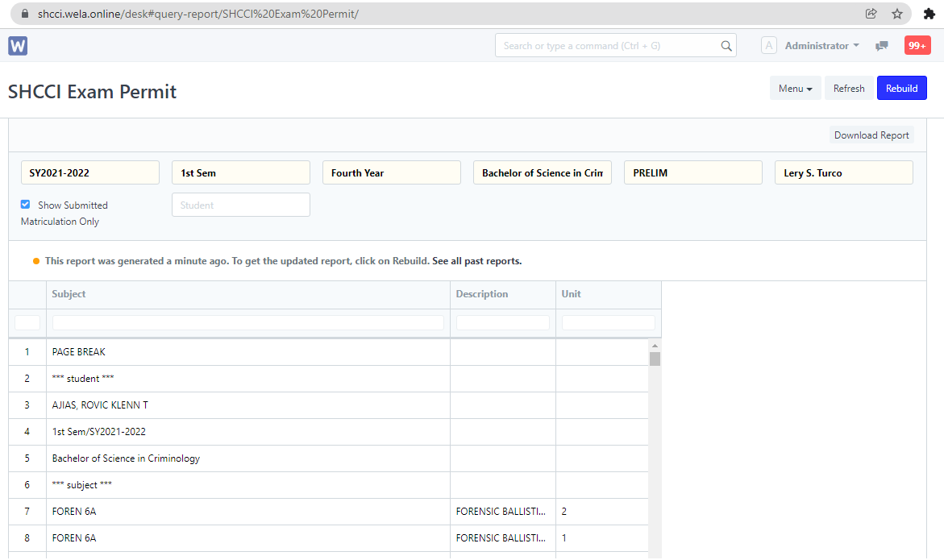Expand the Administrator user dropdown
This screenshot has width=944, height=560.
point(821,46)
